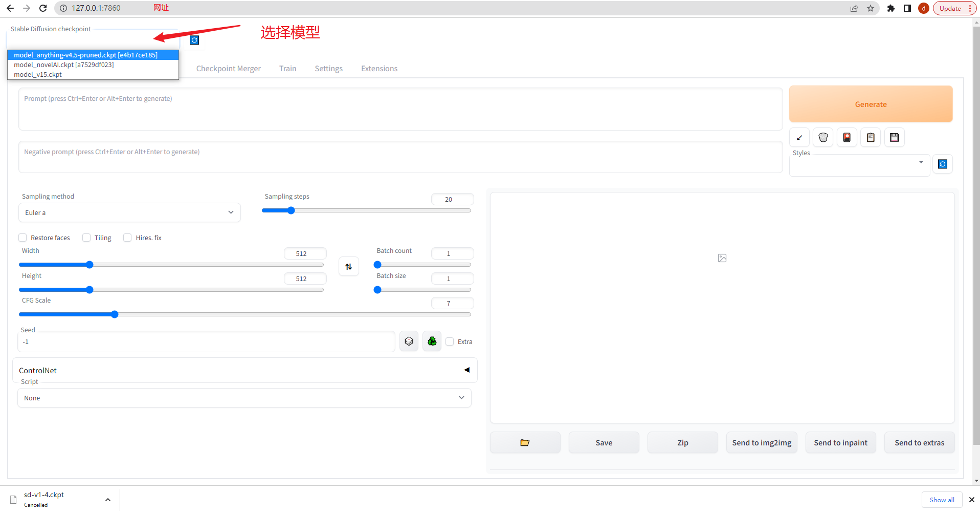Viewport: 980px width, 514px height.
Task: Click the dice icon to randomize seed
Action: click(409, 341)
